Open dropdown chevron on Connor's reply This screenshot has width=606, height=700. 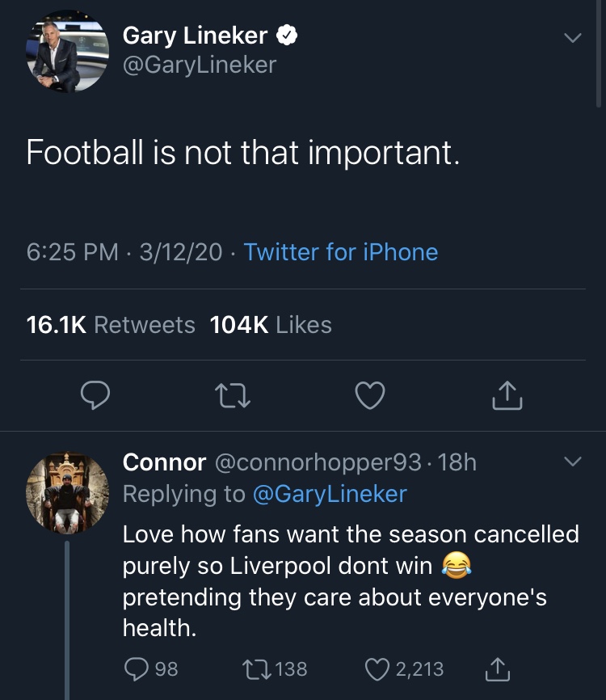[x=572, y=462]
